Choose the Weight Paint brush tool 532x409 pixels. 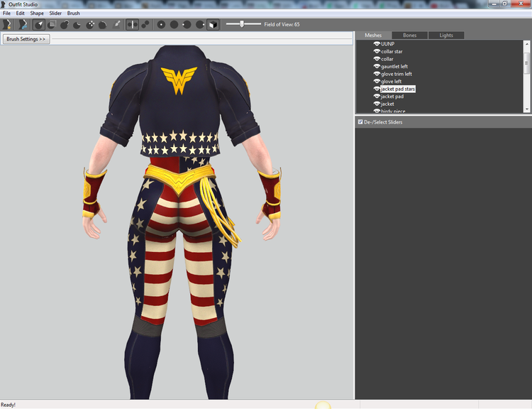[116, 24]
